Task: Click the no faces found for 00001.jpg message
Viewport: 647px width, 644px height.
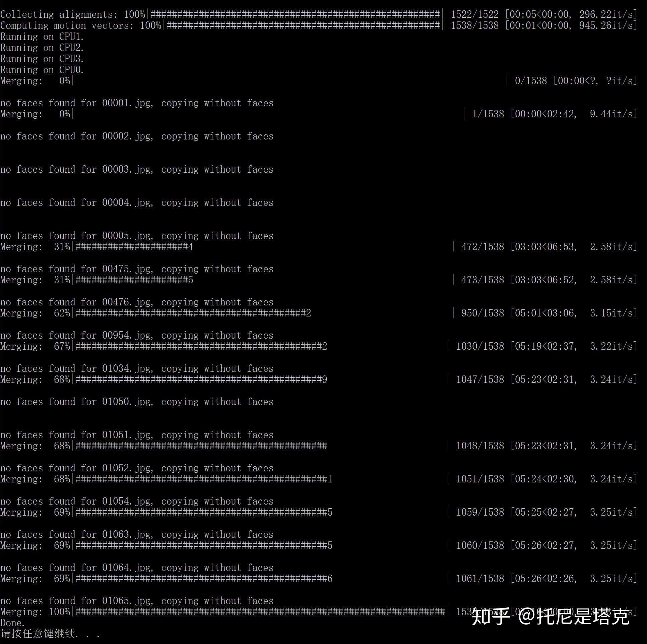Action: [x=137, y=103]
